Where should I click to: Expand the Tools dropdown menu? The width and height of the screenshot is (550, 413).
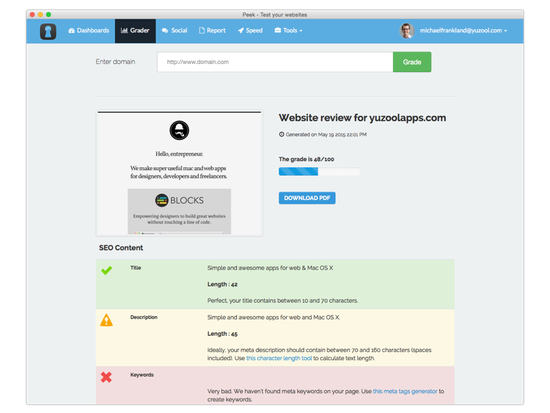[288, 31]
